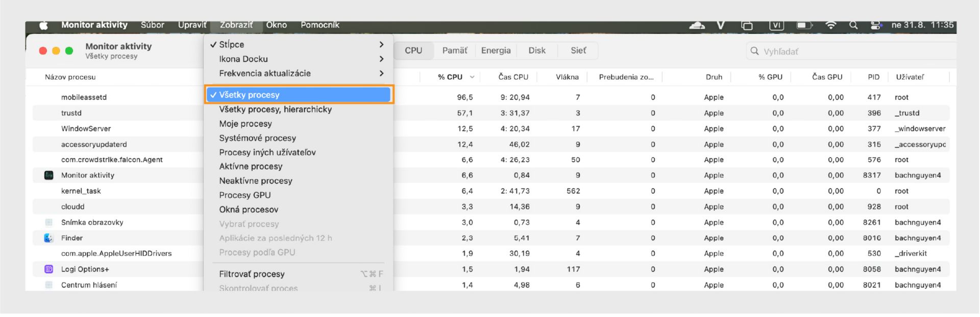Screen dimensions: 980x317
Task: Click the Logi Options+ process icon
Action: pyautogui.click(x=49, y=269)
